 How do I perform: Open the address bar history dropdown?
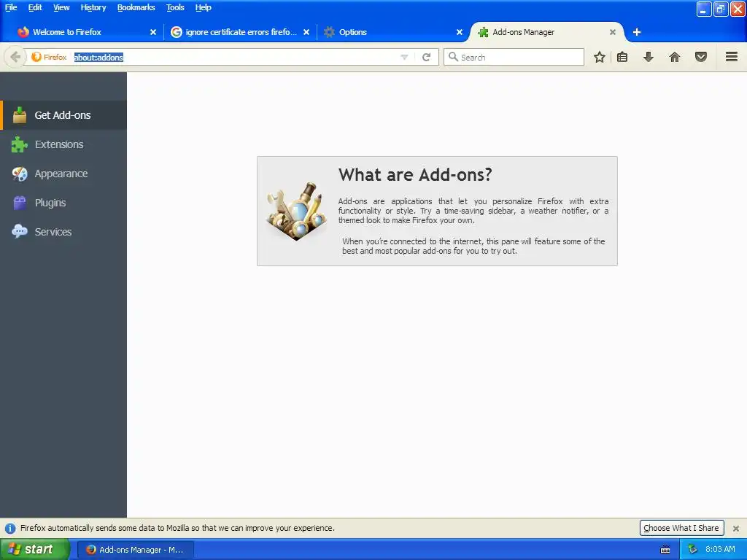point(404,57)
